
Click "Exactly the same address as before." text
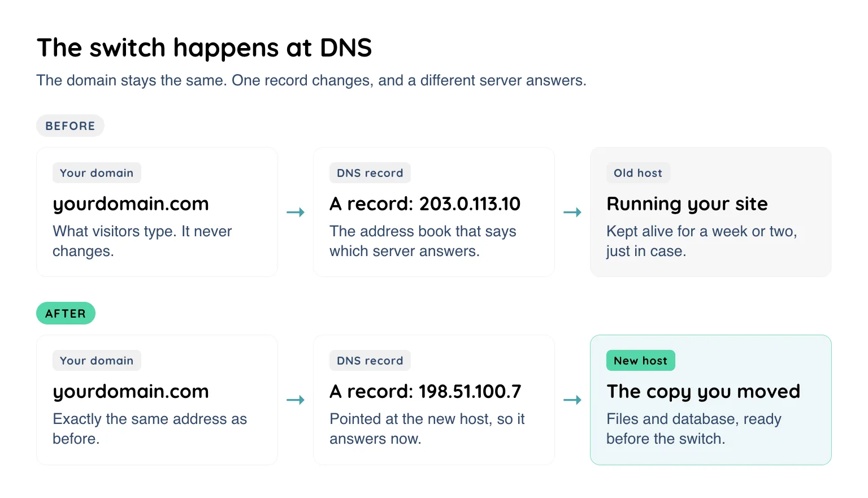point(150,428)
